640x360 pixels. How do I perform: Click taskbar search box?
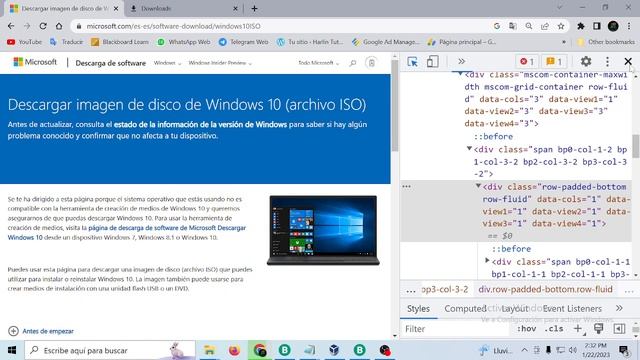(110, 350)
